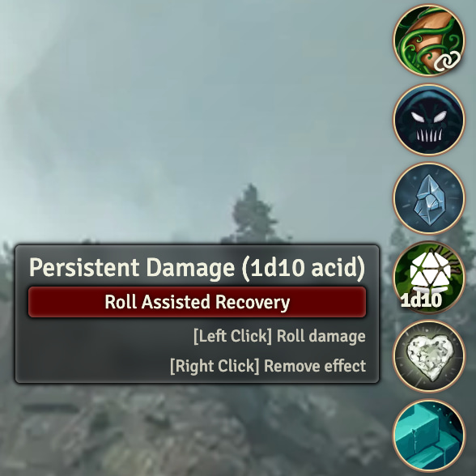The height and width of the screenshot is (476, 476).
Task: Click the 1d10 value label on persistent damage
Action: tap(421, 300)
